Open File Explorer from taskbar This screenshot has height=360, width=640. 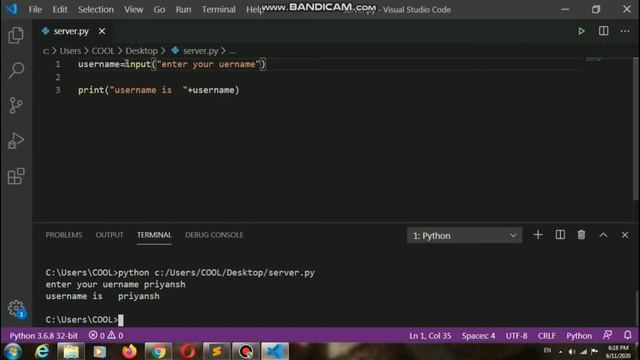pos(71,351)
